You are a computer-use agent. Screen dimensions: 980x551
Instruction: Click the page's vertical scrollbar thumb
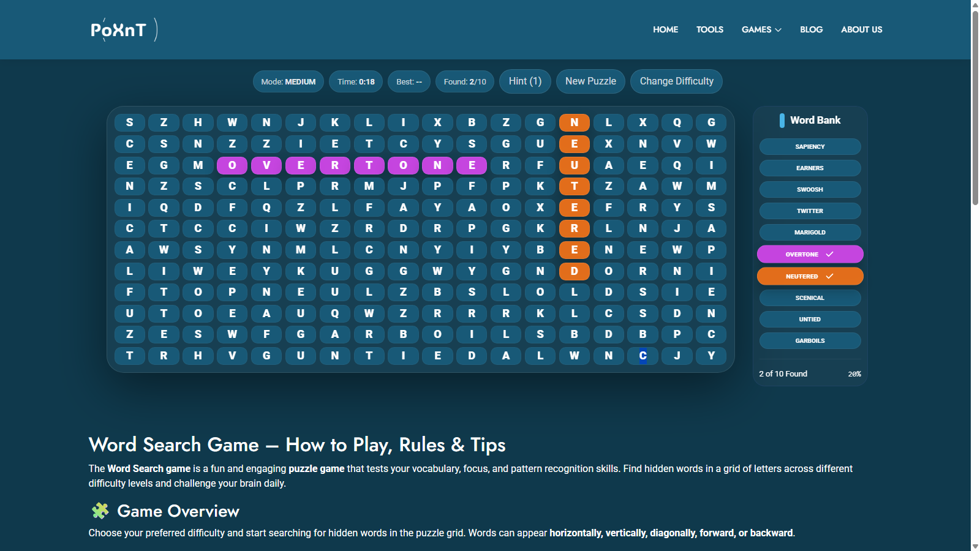(x=975, y=107)
